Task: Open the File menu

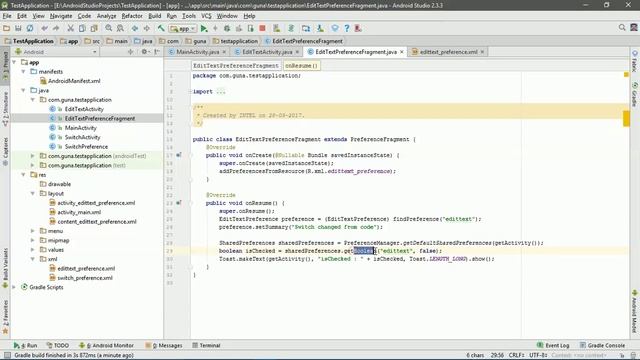Action: click(7, 16)
